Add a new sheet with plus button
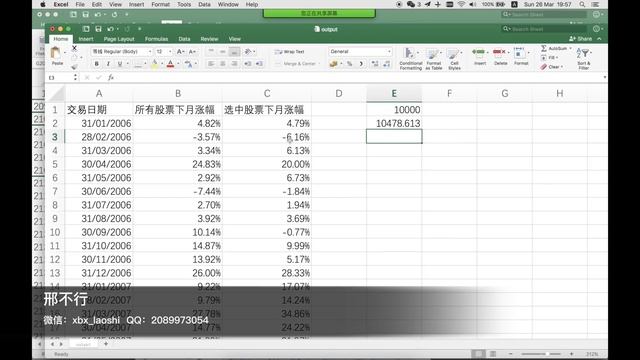 (106, 344)
